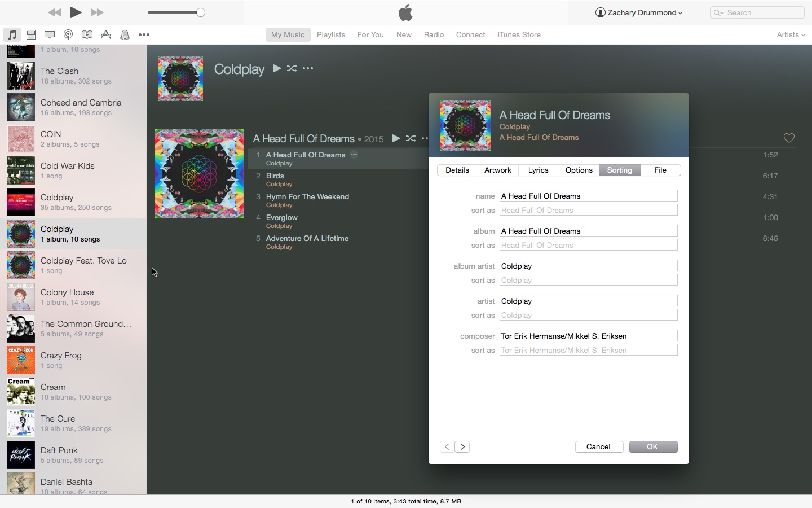Shuffle Coldplay artist songs
This screenshot has height=508, width=812.
(x=292, y=68)
